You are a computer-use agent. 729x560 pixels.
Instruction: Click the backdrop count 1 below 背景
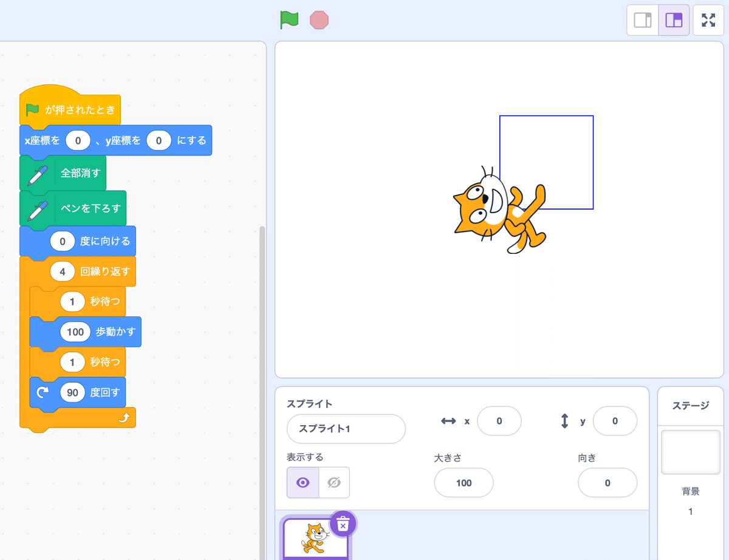tap(690, 511)
